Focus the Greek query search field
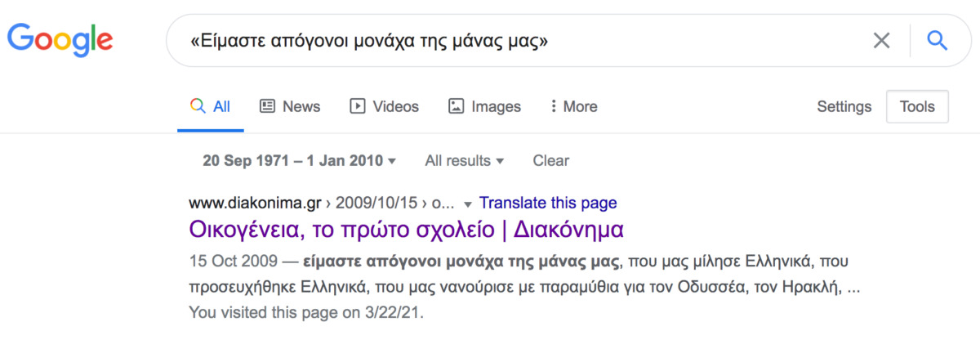Screen dimensions: 980x340 pyautogui.click(x=514, y=40)
